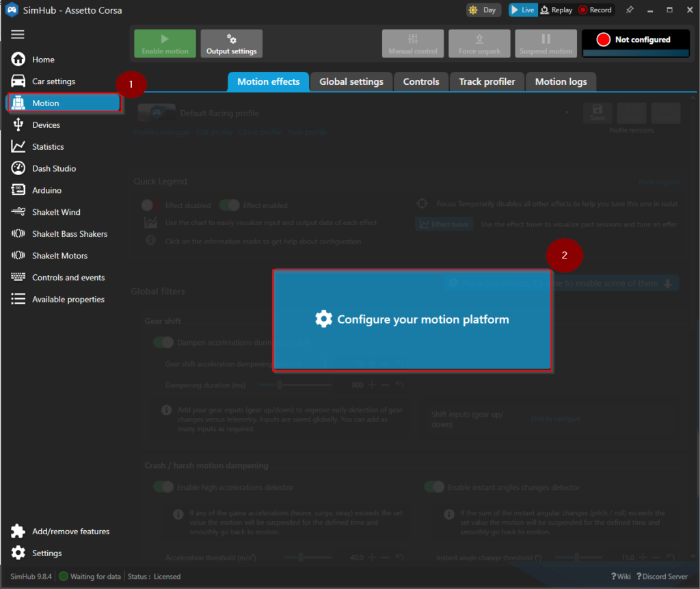
Task: Click the Edit profile link
Action: click(214, 132)
